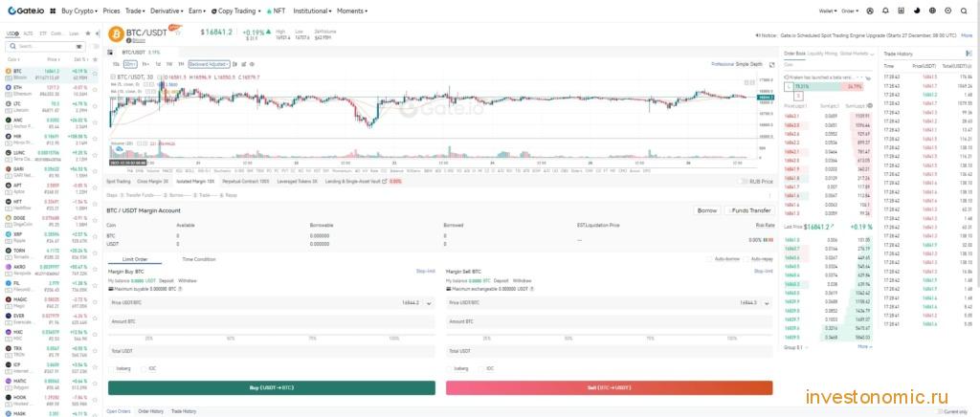980x417 pixels.
Task: Click the Amount BTC field under Margin Buy
Action: 271,321
